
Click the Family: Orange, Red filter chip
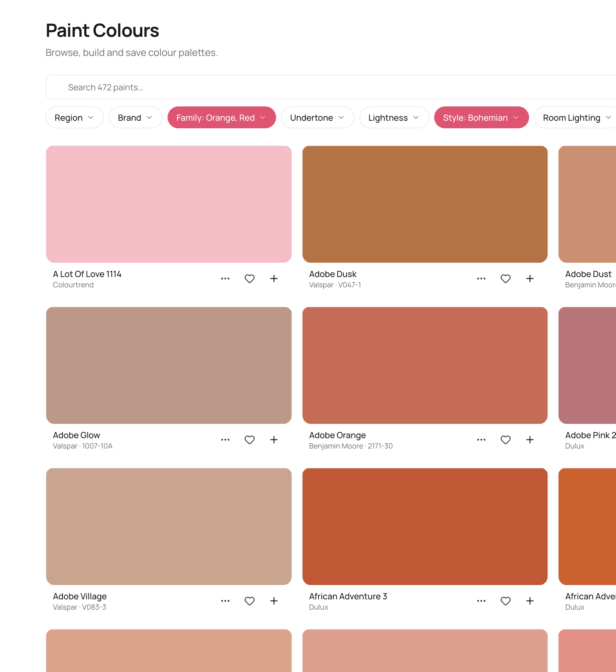221,117
